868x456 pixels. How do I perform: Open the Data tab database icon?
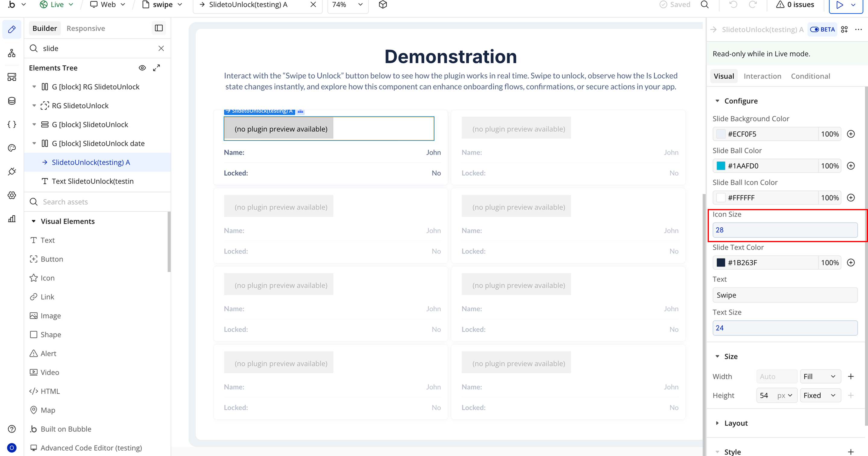[12, 101]
